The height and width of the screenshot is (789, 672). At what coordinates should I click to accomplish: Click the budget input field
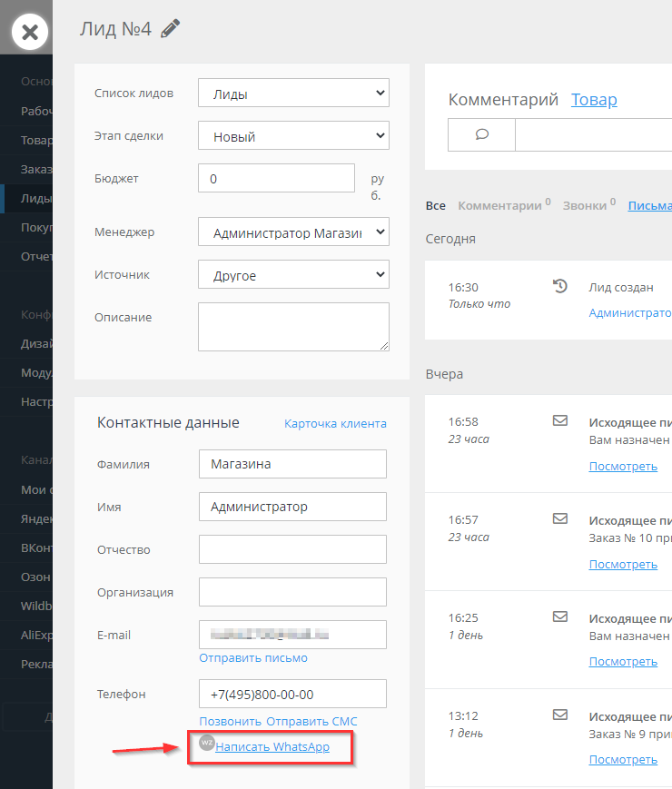276,179
